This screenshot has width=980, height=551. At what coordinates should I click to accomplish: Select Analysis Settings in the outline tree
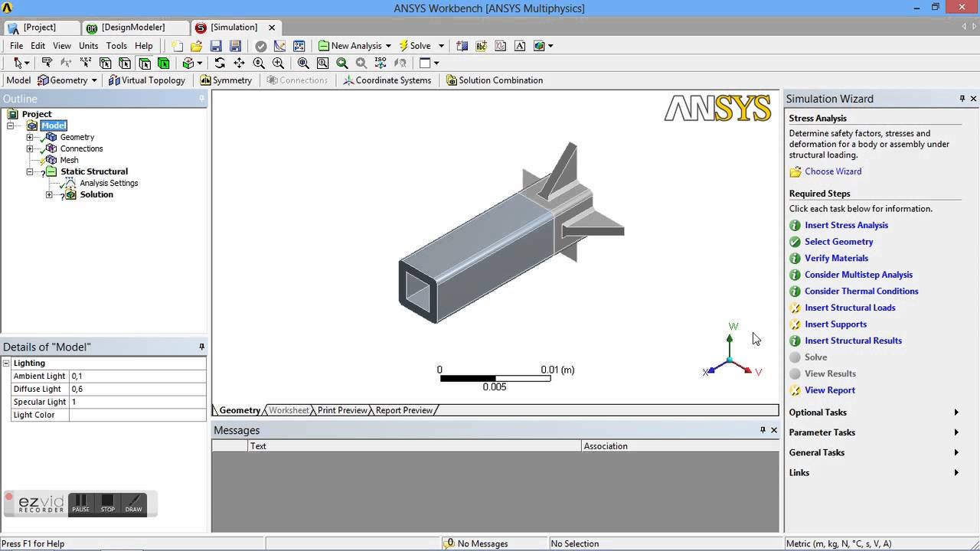[x=109, y=184]
